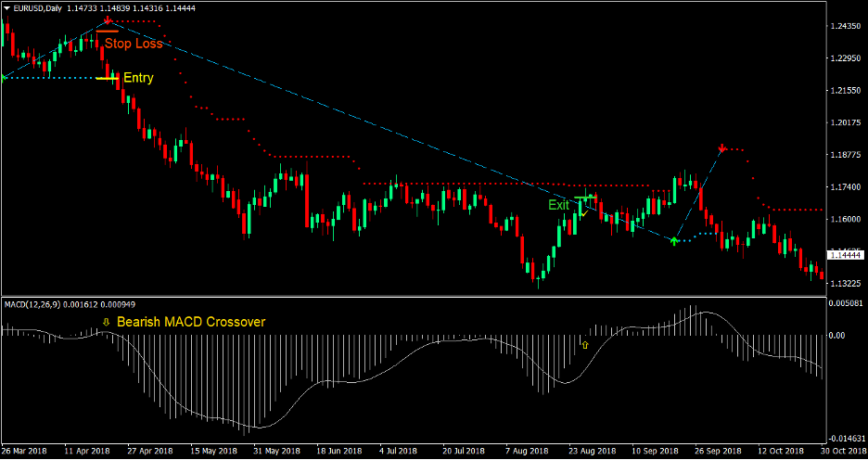The height and width of the screenshot is (460, 868).
Task: Select the yellow up arrow in MACD panel
Action: point(584,343)
